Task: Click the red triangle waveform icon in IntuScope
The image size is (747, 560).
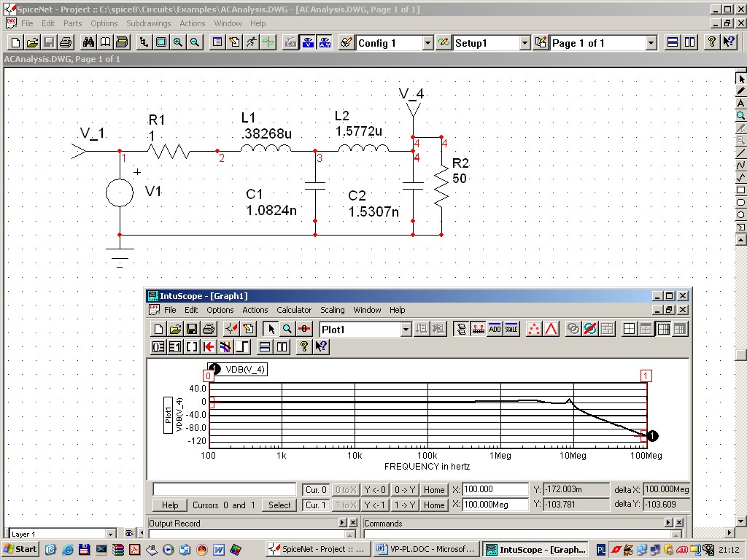Action: click(551, 330)
